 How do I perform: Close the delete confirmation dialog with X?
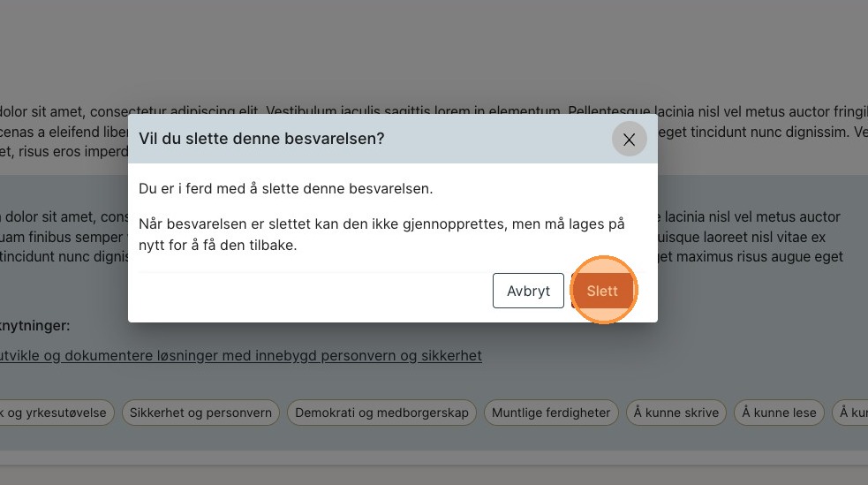pyautogui.click(x=629, y=140)
